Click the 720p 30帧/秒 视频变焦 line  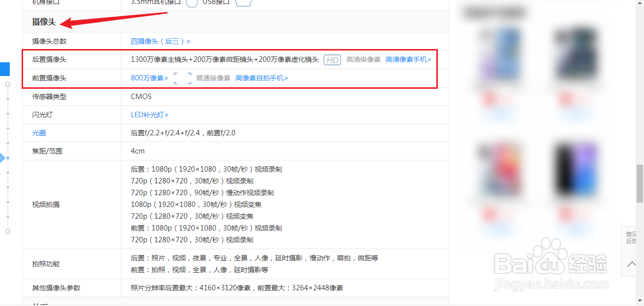[192, 216]
